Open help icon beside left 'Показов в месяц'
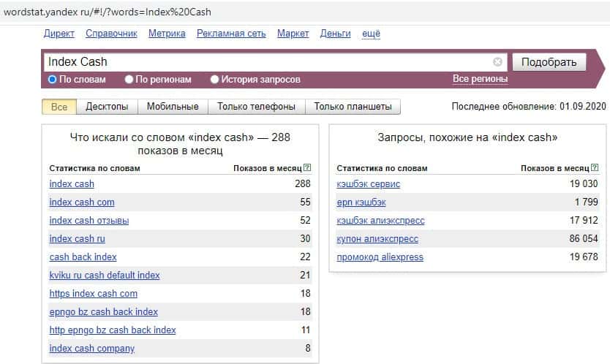The height and width of the screenshot is (364, 610). (x=307, y=167)
